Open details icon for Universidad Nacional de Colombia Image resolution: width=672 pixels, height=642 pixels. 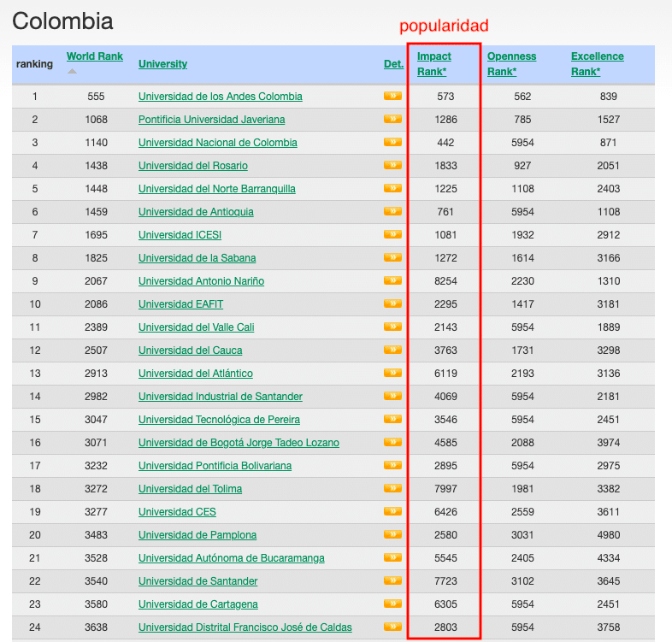[392, 143]
